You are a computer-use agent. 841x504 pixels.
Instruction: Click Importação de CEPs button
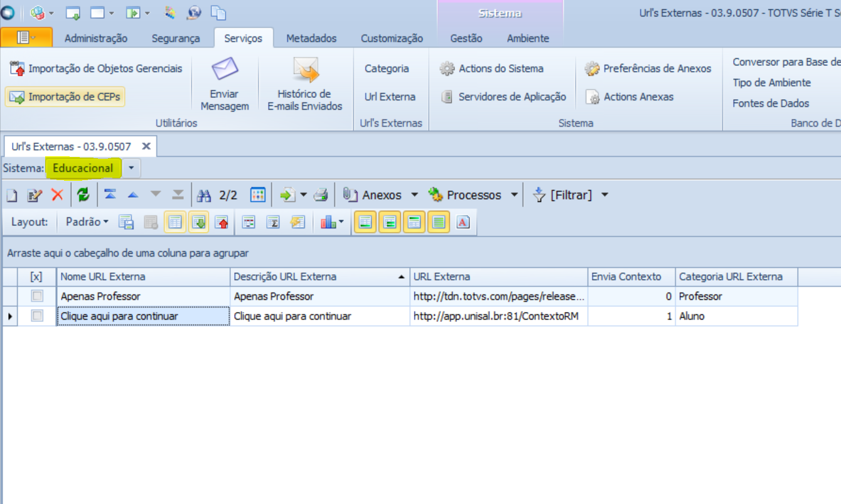pos(65,97)
